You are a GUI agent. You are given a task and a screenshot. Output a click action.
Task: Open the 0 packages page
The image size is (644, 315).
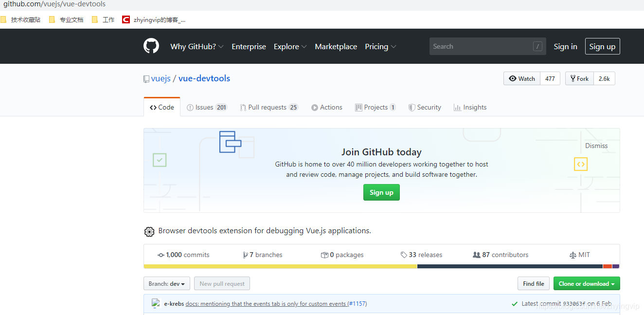(342, 255)
